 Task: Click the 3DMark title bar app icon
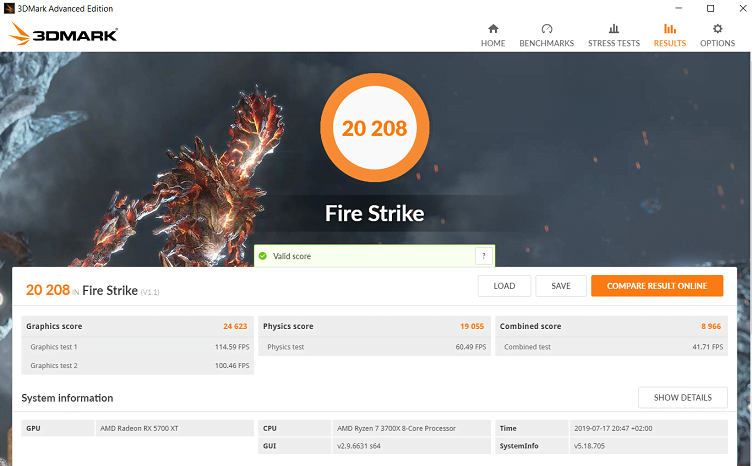[x=8, y=8]
